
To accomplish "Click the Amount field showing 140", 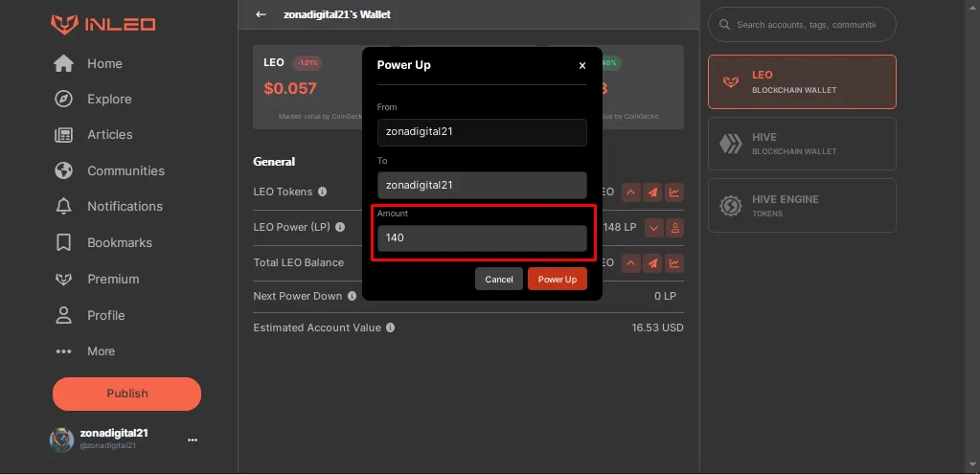I will tap(482, 237).
